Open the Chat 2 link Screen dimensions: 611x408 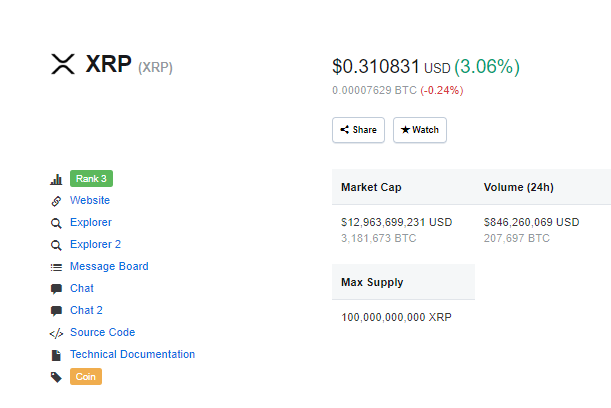[x=87, y=310]
